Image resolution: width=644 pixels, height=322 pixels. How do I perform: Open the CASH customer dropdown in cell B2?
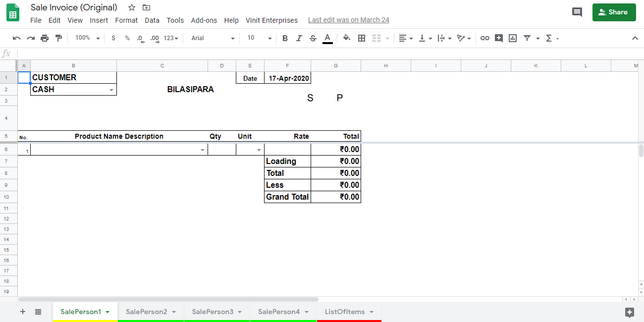[112, 90]
